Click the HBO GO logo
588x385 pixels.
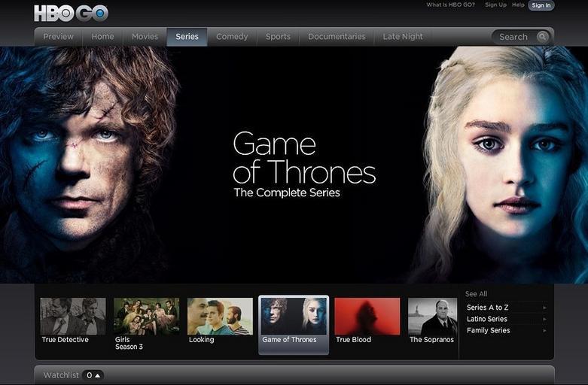71,13
